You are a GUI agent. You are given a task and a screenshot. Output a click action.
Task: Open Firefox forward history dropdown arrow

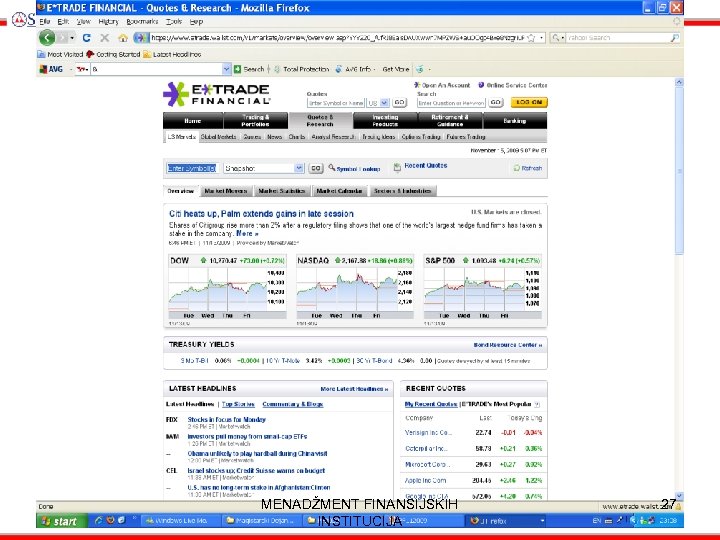coord(72,38)
